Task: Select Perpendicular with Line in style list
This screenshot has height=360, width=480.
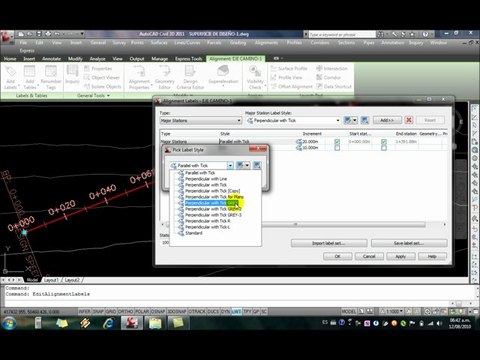Action: [206, 179]
